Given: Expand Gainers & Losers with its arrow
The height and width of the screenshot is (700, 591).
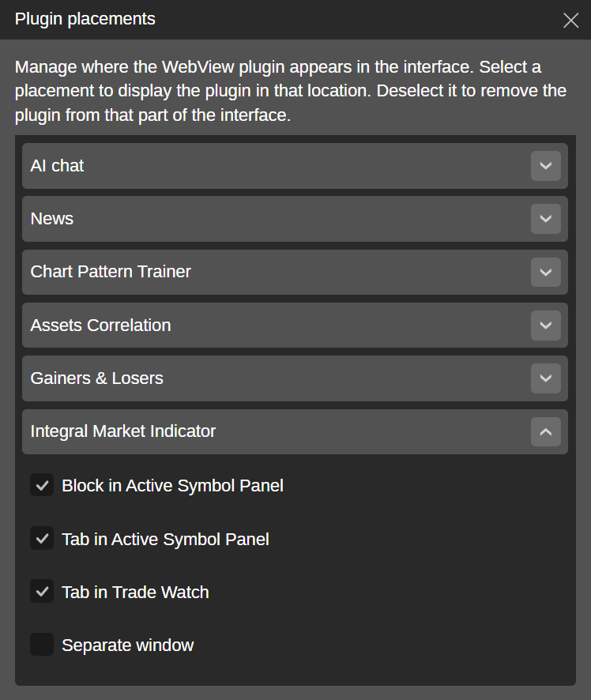Looking at the screenshot, I should (545, 378).
